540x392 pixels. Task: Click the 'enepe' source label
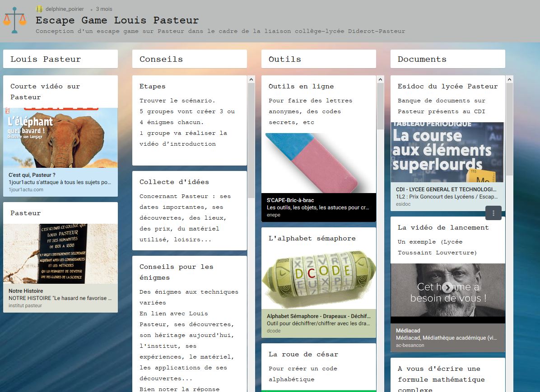click(274, 215)
